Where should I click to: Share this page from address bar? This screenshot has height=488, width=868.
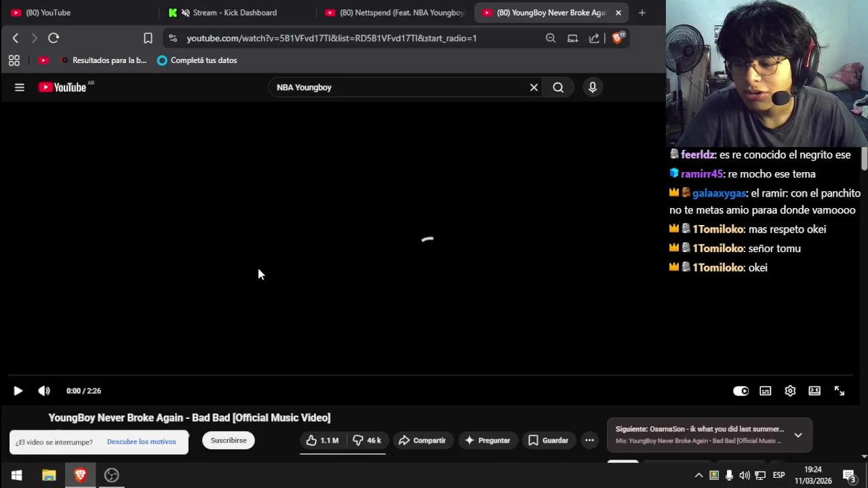point(594,38)
